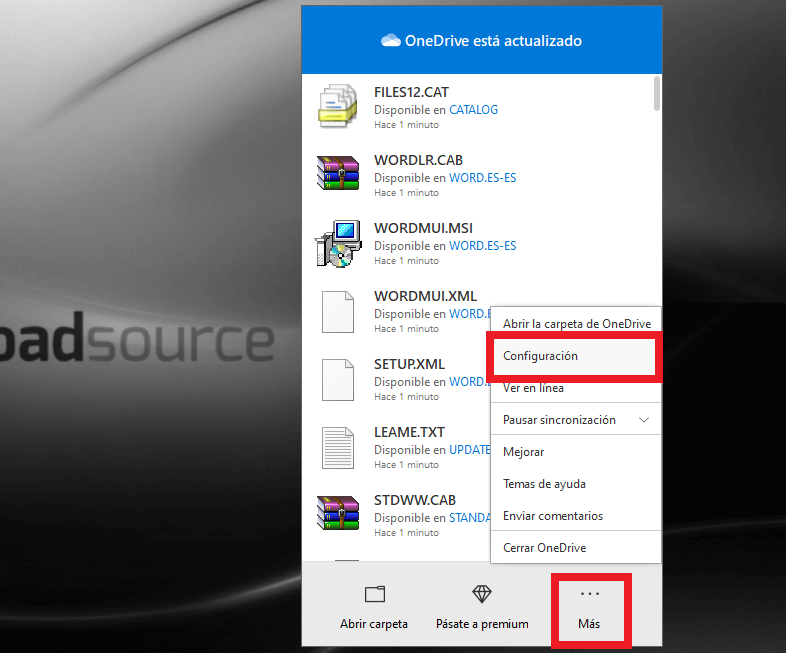
Task: Click the file list vertical scrollbar thumb
Action: pyautogui.click(x=657, y=93)
